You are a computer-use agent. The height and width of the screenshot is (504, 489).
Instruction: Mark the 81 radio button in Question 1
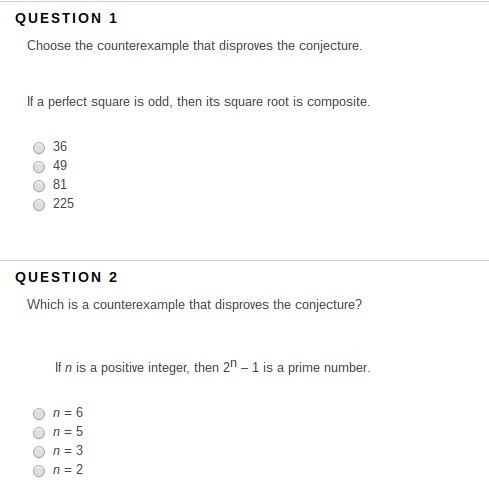39,186
